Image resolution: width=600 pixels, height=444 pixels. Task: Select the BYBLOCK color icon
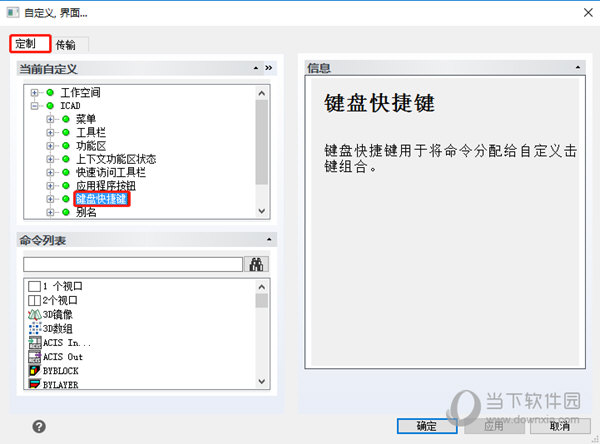34,371
